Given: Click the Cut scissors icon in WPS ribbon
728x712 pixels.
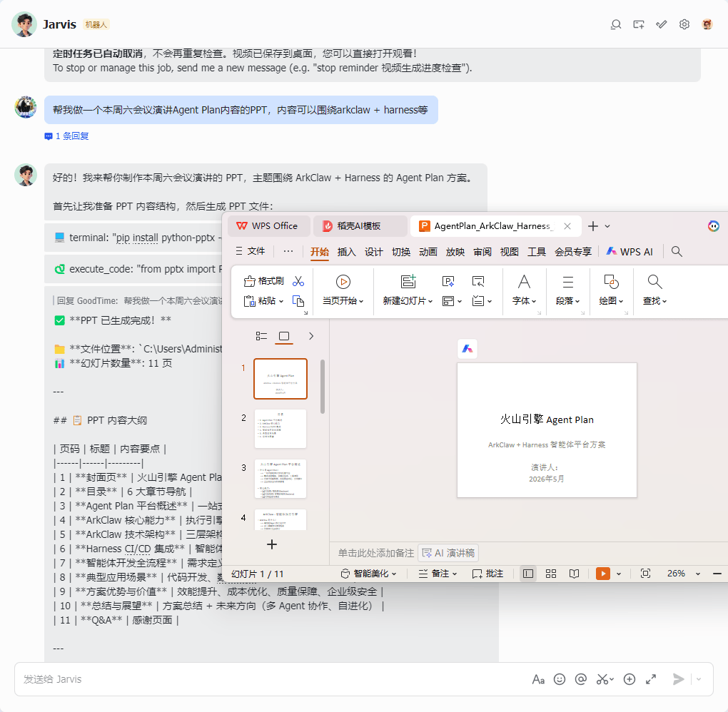Looking at the screenshot, I should click(298, 281).
